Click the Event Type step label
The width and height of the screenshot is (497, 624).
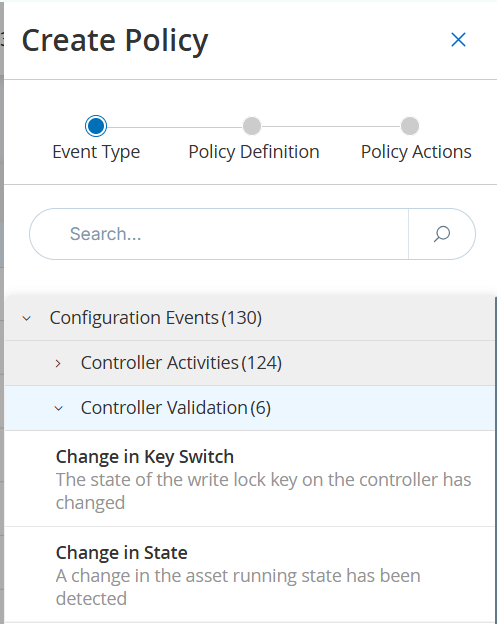pos(96,152)
